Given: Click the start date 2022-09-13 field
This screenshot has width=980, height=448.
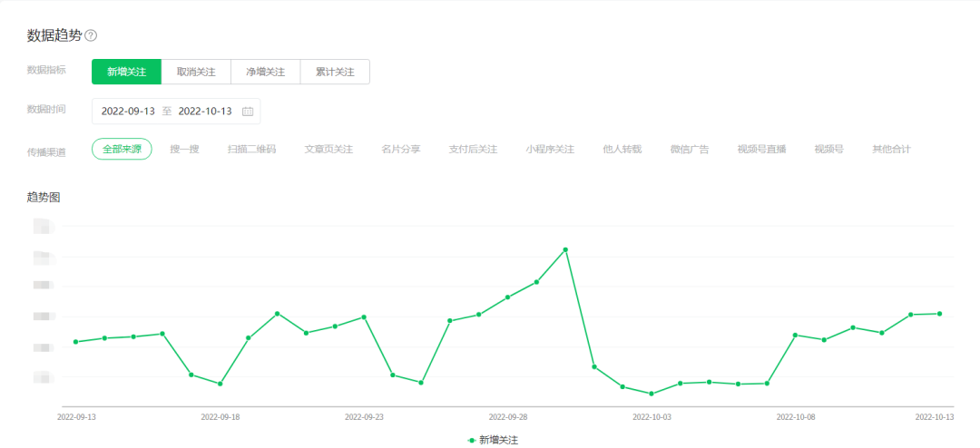Looking at the screenshot, I should 128,112.
